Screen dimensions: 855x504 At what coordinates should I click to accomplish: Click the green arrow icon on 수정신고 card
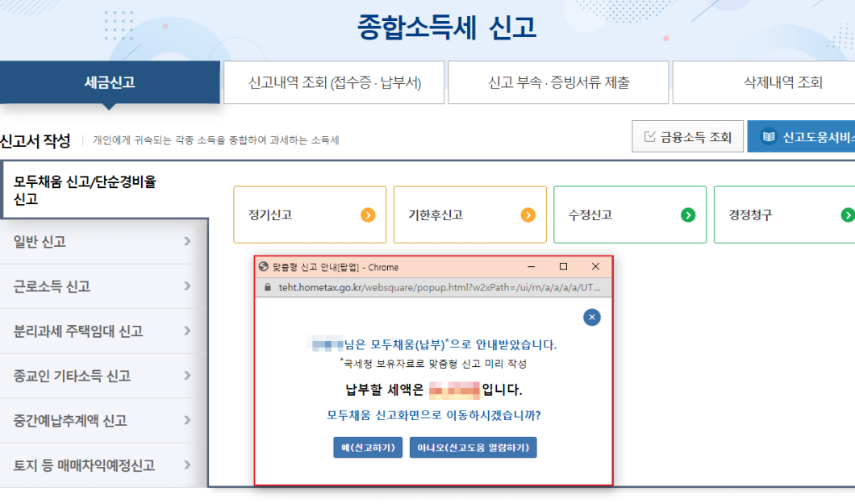tap(688, 215)
